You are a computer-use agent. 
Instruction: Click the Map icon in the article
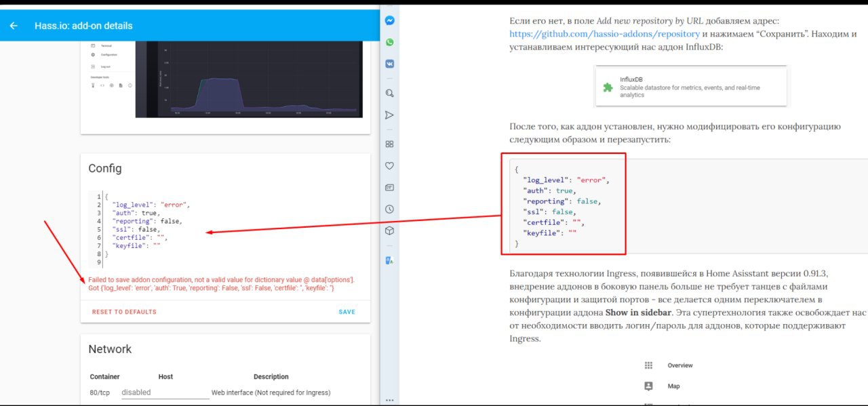(x=648, y=386)
